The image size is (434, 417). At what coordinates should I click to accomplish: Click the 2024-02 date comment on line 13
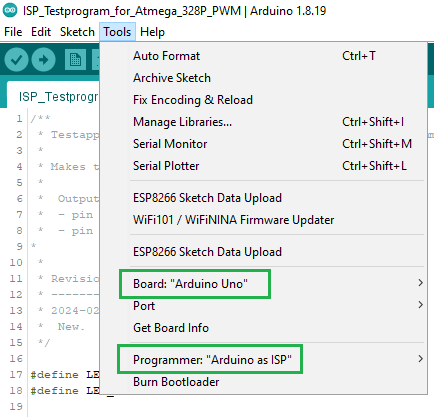[x=75, y=311]
